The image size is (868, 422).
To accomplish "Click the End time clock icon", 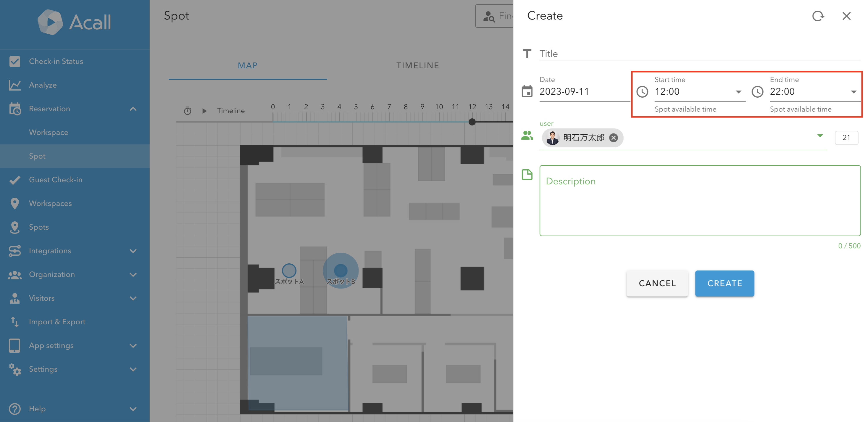I will pyautogui.click(x=757, y=92).
